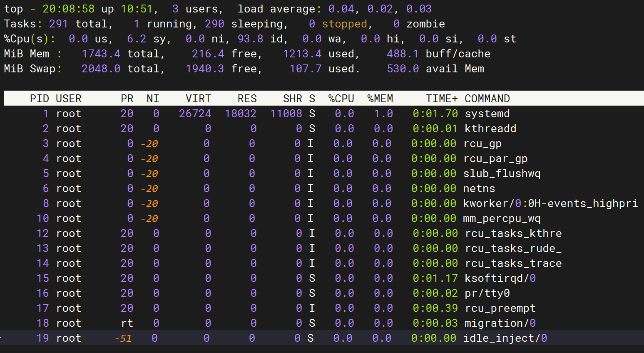Click the load average value 0.04
Screen dimensions: 644x353
pyautogui.click(x=341, y=9)
